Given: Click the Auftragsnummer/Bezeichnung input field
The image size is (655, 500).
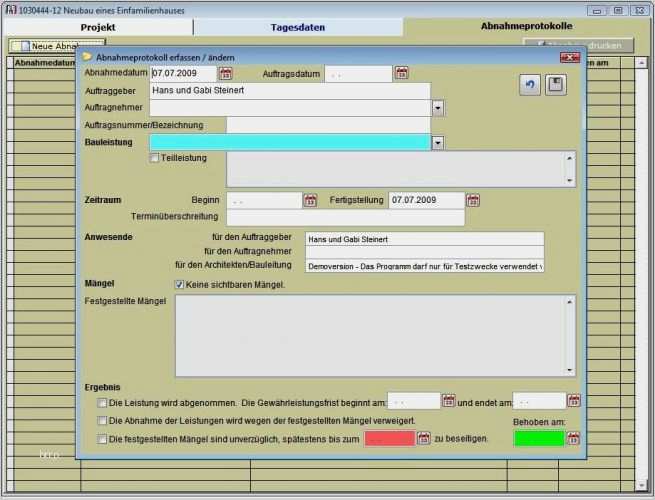Looking at the screenshot, I should pyautogui.click(x=328, y=125).
